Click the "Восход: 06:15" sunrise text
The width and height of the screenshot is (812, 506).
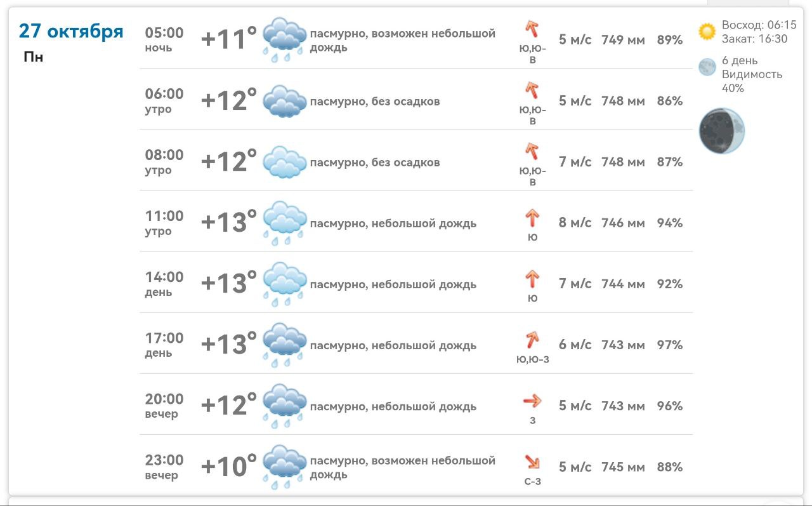coord(759,25)
